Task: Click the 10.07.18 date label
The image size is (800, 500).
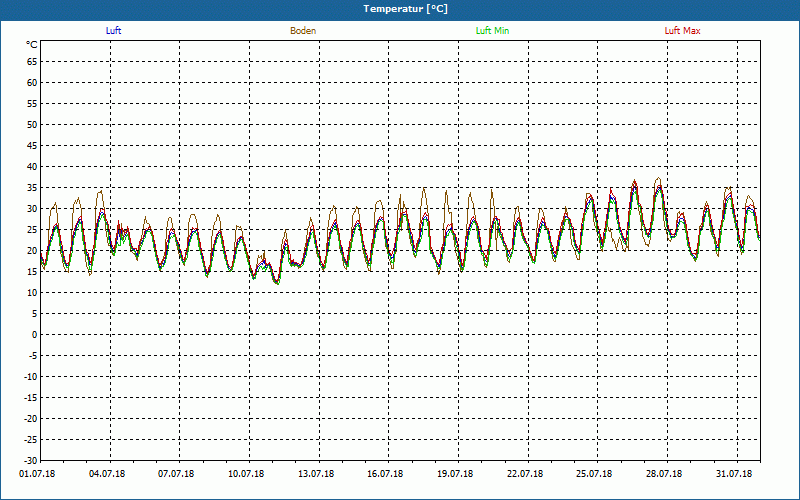Action: (x=246, y=474)
